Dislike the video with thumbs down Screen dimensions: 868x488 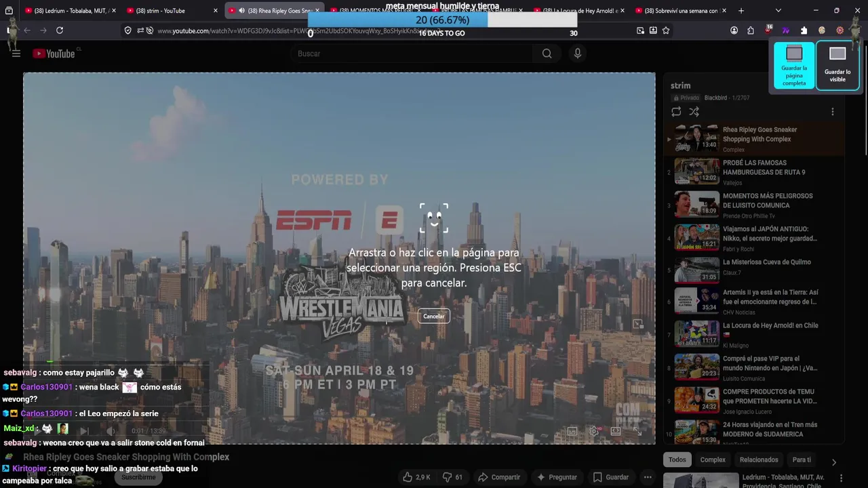coord(452,477)
